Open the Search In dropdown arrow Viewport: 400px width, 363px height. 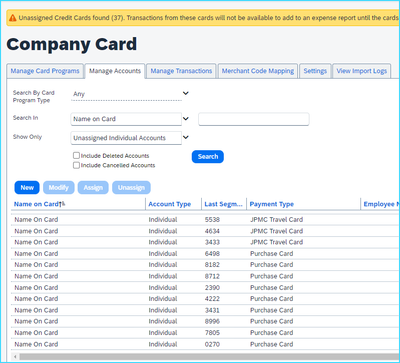pos(186,119)
